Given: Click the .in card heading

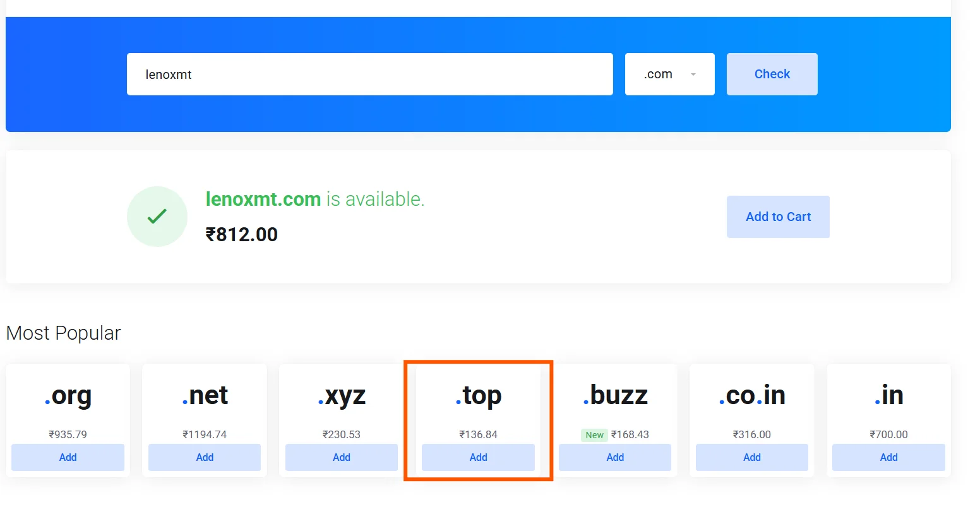Looking at the screenshot, I should pos(888,395).
